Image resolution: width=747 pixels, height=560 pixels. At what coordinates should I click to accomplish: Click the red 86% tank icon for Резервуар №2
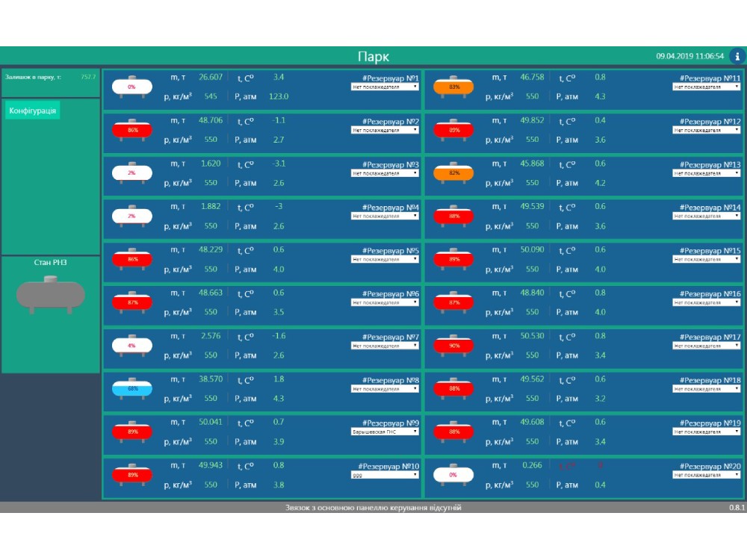131,130
